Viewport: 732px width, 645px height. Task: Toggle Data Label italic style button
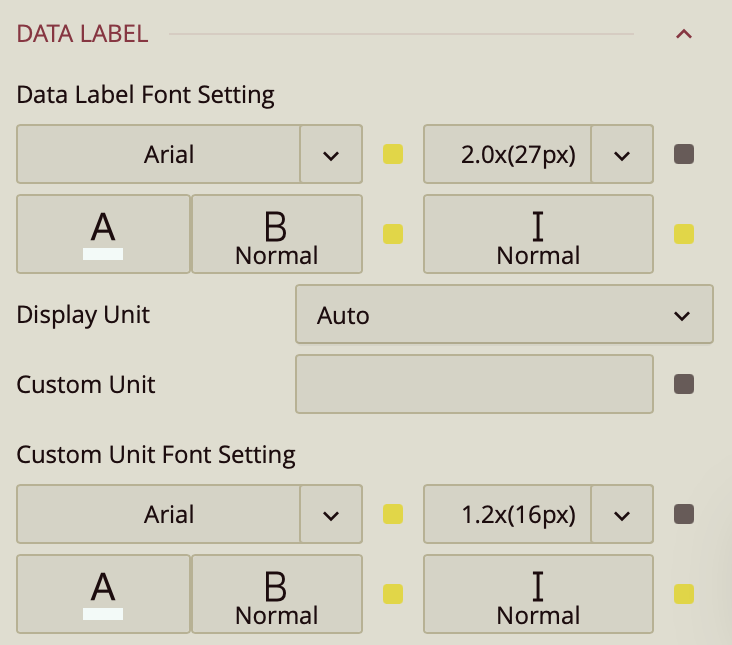coord(538,234)
